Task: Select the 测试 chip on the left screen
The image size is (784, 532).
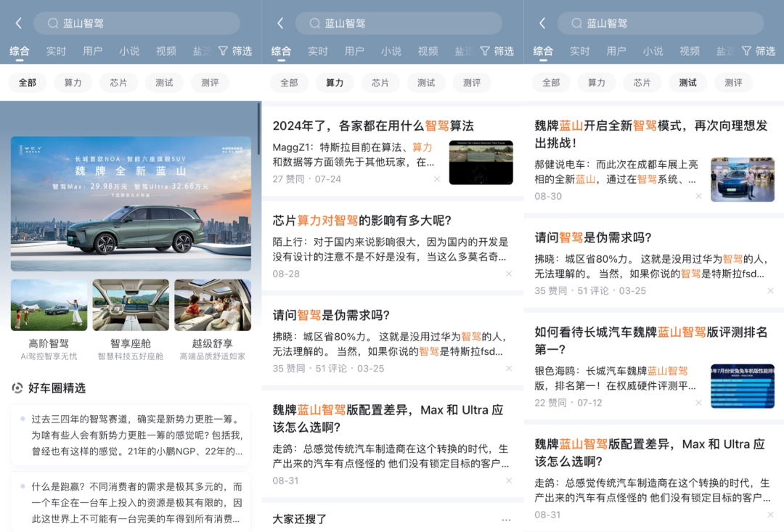Action: click(x=164, y=83)
